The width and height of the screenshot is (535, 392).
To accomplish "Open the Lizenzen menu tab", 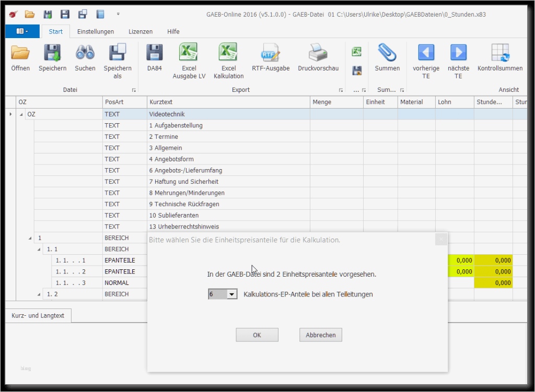I will click(140, 31).
